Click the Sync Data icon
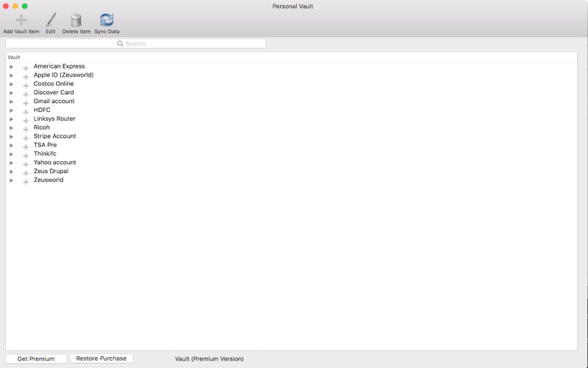Screen dimensions: 588x368 click(107, 20)
